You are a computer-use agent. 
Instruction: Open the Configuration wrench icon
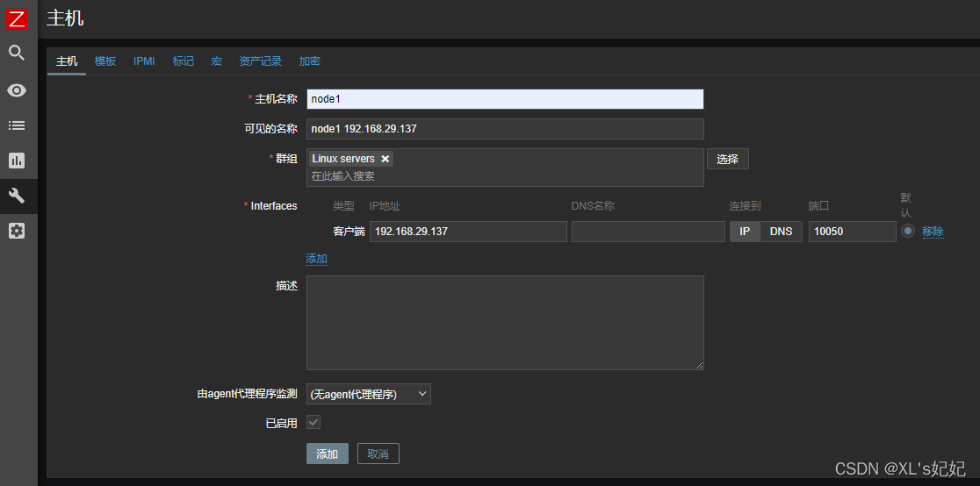tap(17, 196)
